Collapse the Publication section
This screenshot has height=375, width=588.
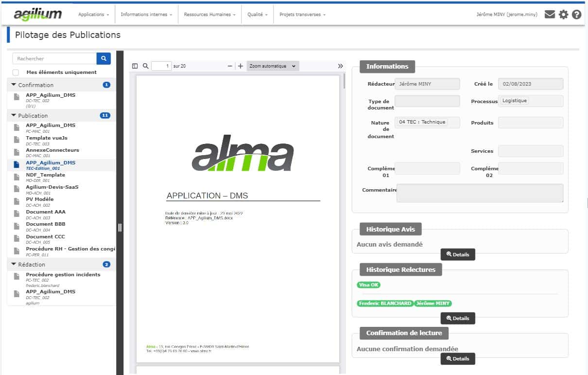point(13,115)
